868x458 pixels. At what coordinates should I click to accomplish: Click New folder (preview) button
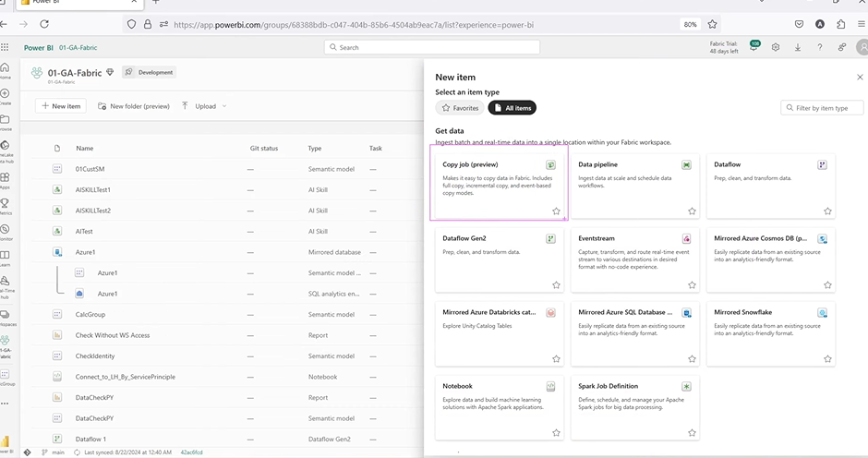(133, 106)
